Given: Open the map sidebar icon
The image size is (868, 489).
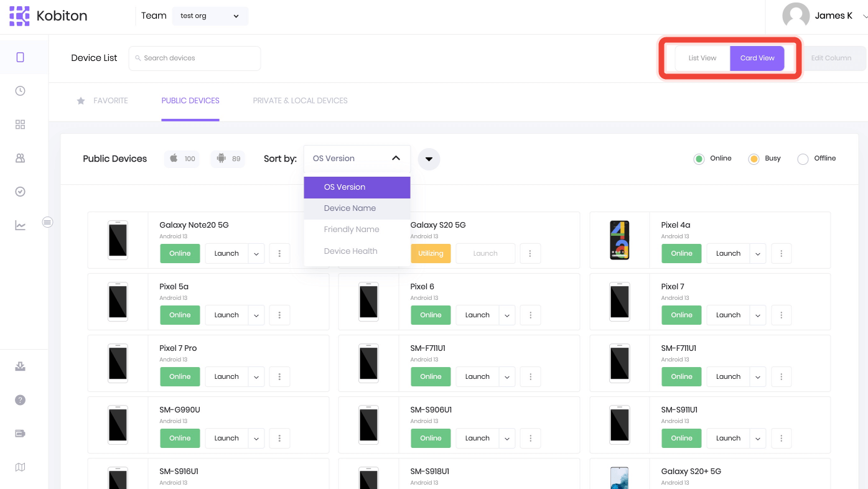Looking at the screenshot, I should [x=20, y=467].
